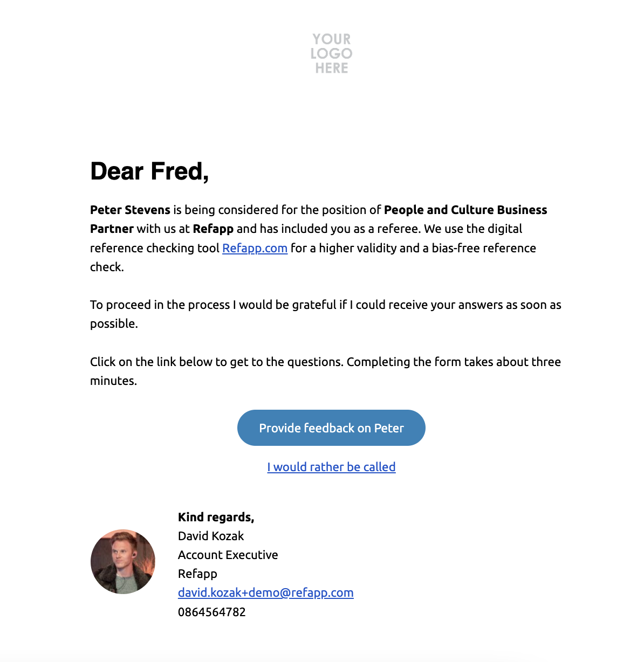Click the phone number 0864564782
The image size is (644, 662).
tap(211, 612)
